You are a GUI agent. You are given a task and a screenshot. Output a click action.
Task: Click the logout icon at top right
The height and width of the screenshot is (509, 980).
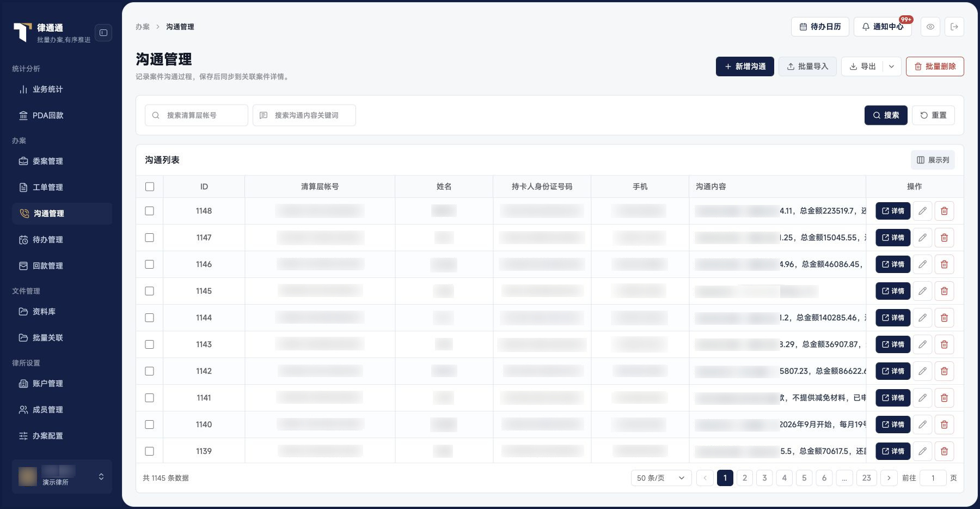point(954,27)
